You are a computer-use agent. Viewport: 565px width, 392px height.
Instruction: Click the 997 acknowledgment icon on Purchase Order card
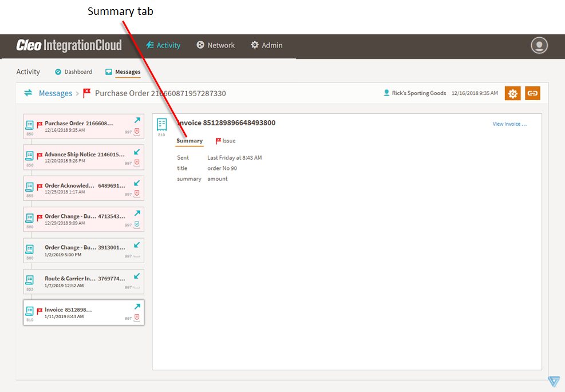point(137,132)
